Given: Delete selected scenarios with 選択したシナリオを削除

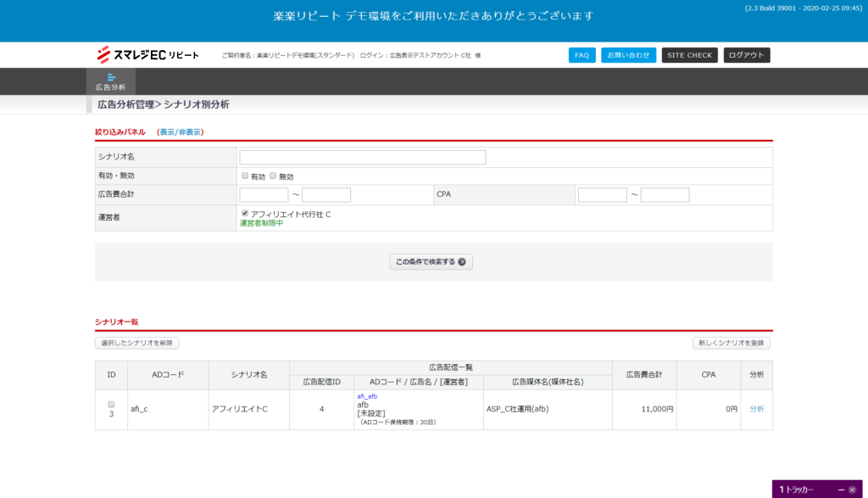Looking at the screenshot, I should coord(136,343).
